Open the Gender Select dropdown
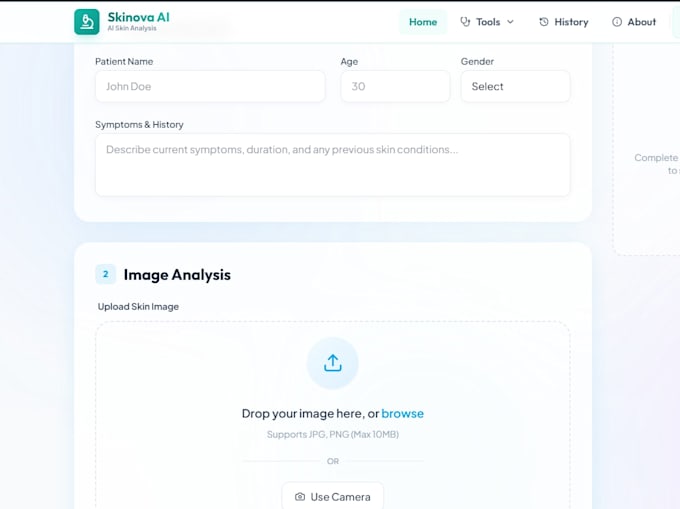This screenshot has height=509, width=680. pyautogui.click(x=515, y=86)
